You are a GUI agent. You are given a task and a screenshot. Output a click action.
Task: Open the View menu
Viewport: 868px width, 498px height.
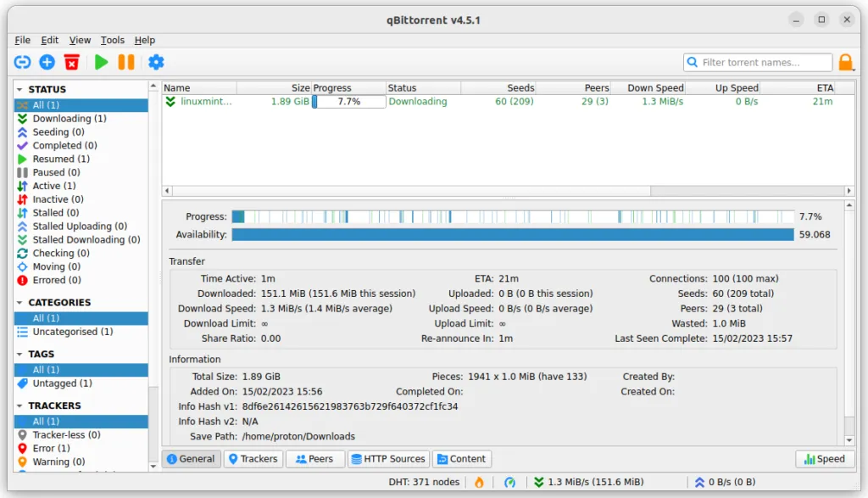(x=80, y=40)
